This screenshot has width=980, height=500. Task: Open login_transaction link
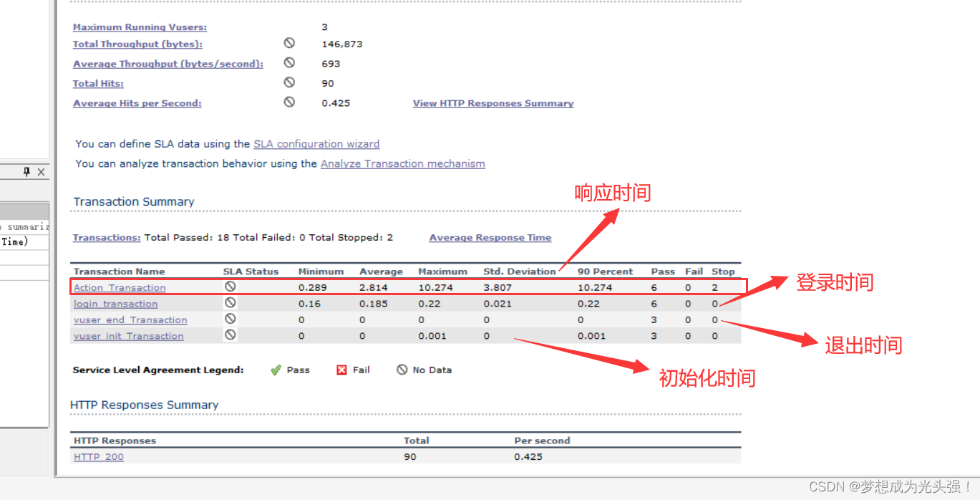click(115, 304)
